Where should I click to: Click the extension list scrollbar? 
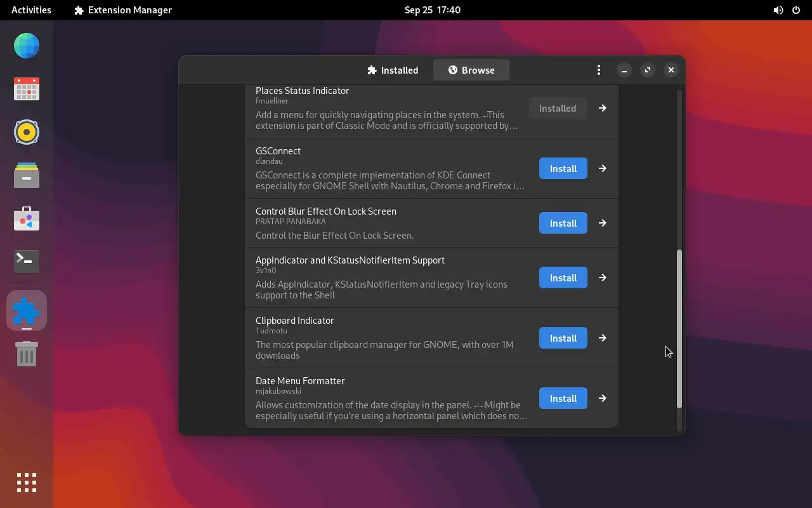click(x=679, y=329)
